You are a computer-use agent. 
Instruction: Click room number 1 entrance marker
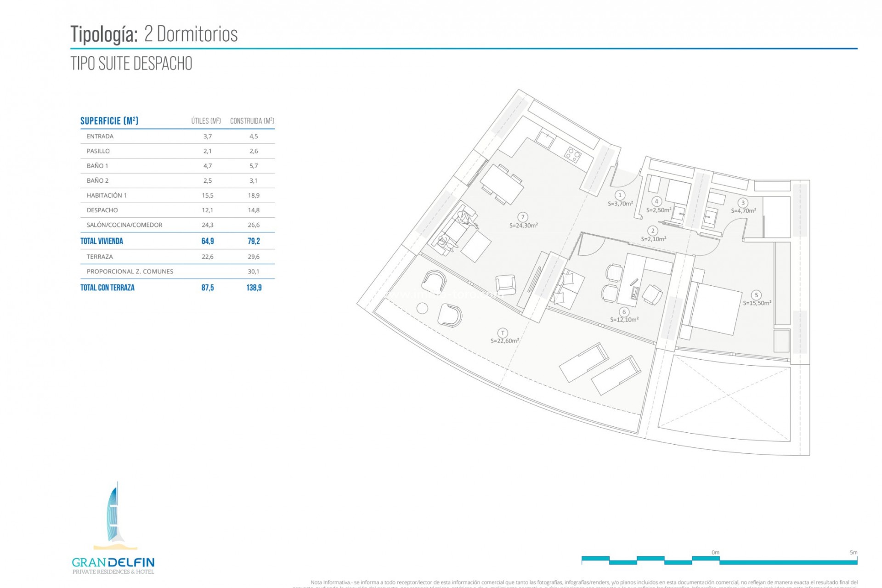(620, 195)
